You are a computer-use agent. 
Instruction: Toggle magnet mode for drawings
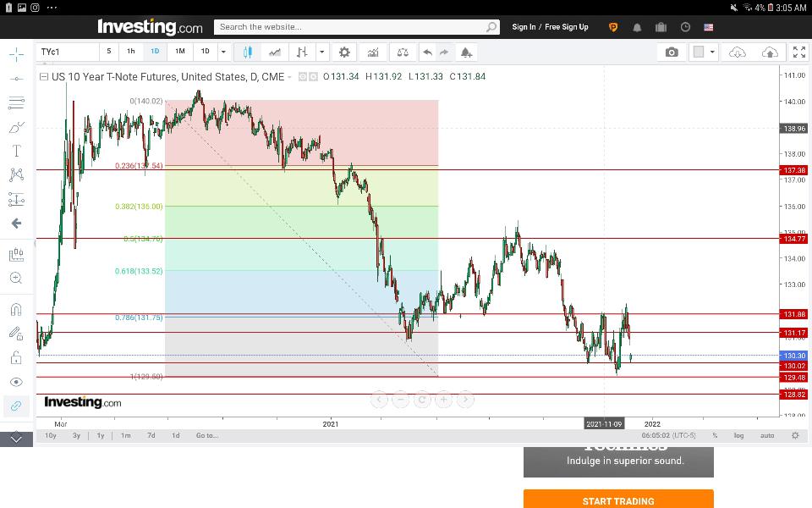coord(16,310)
